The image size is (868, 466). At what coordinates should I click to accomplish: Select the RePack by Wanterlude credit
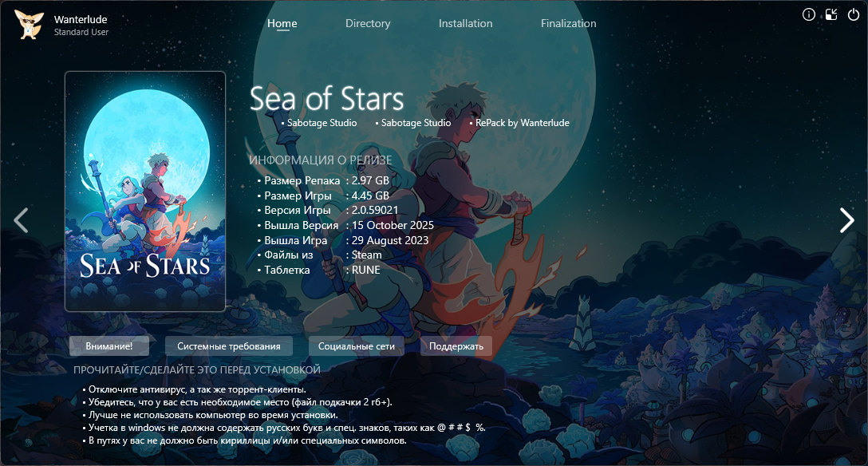(x=523, y=123)
